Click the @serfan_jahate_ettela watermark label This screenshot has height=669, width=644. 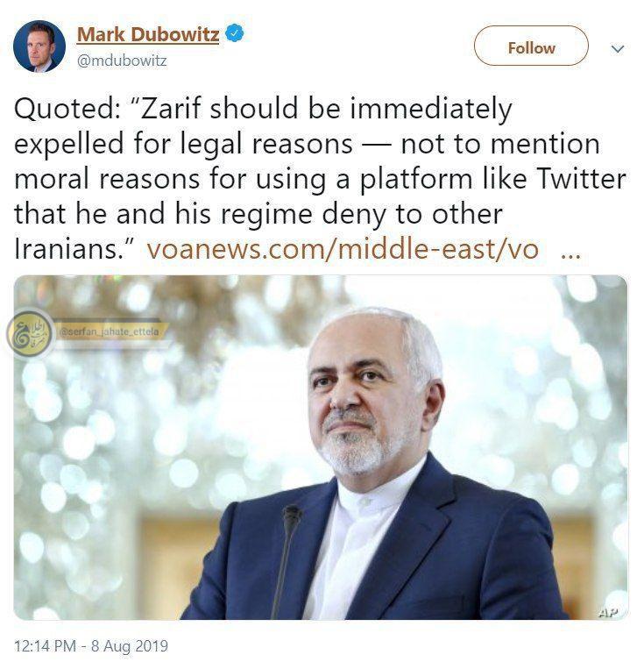click(x=110, y=331)
